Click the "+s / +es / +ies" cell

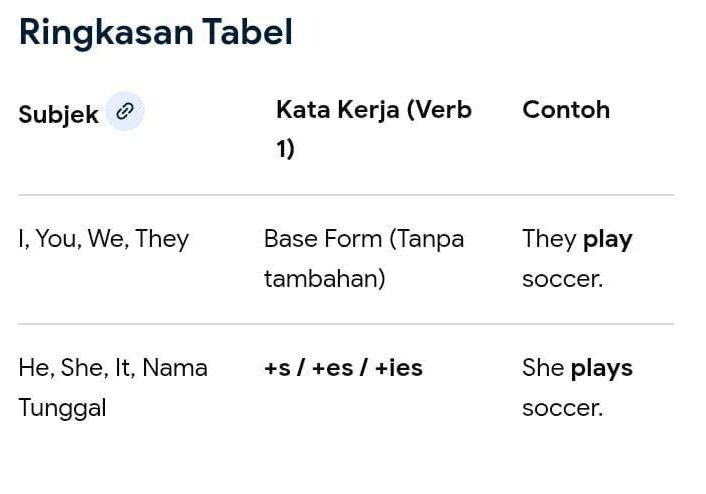[x=343, y=368]
